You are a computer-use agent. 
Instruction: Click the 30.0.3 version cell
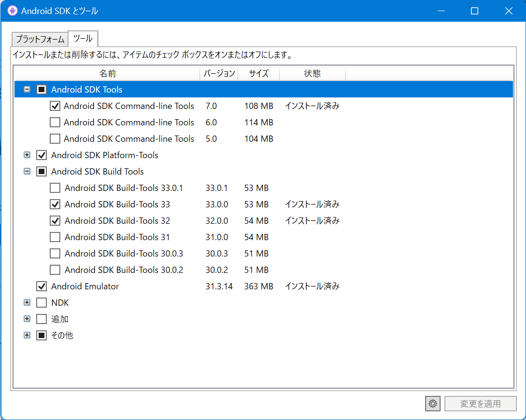(x=217, y=254)
